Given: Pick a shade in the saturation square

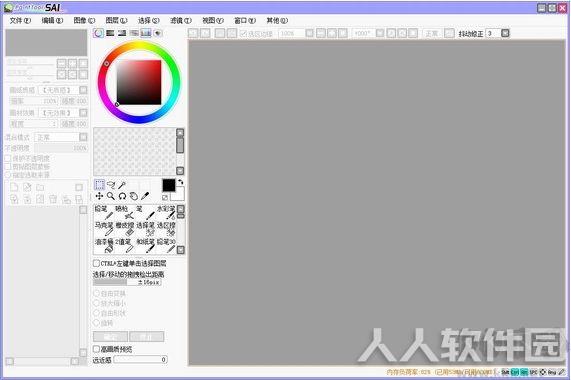Looking at the screenshot, I should point(139,82).
